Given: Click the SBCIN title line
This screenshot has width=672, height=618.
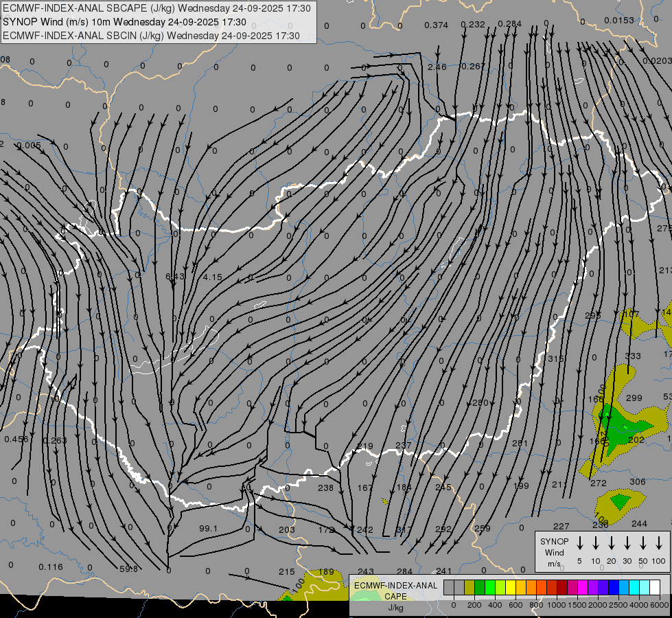Looking at the screenshot, I should click(x=151, y=36).
